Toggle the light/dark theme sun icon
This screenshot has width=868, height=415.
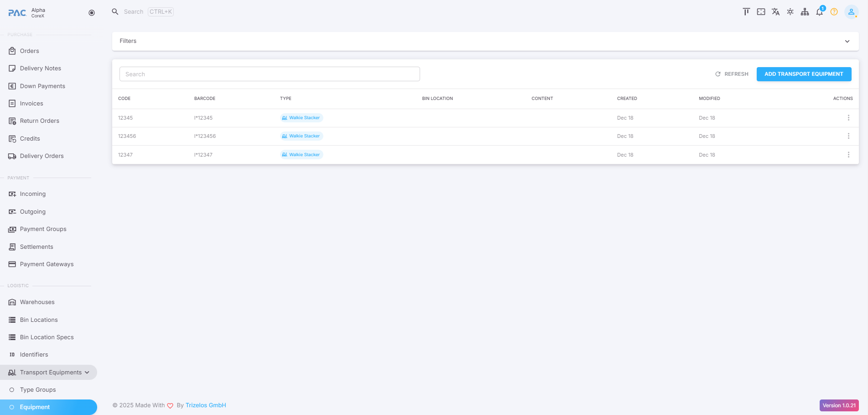coord(790,12)
